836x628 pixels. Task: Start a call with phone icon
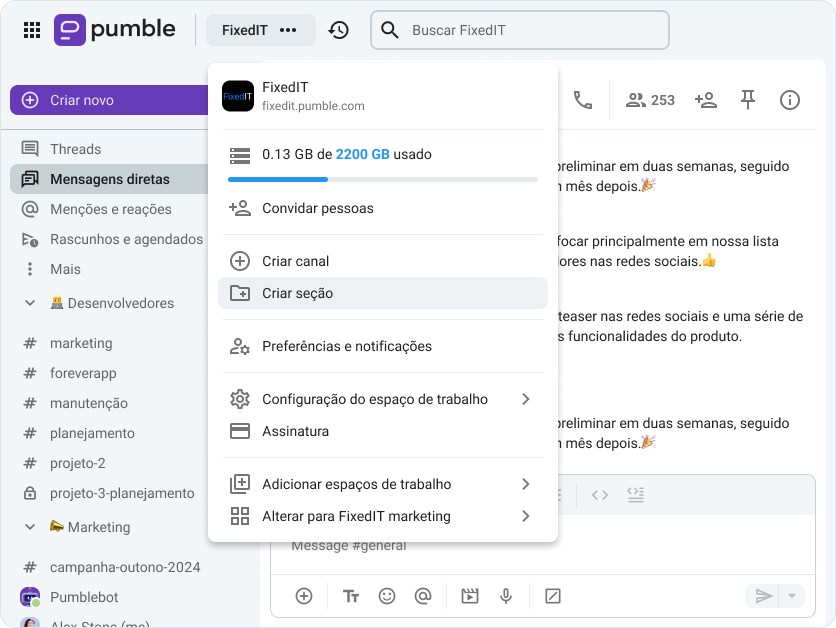click(582, 100)
